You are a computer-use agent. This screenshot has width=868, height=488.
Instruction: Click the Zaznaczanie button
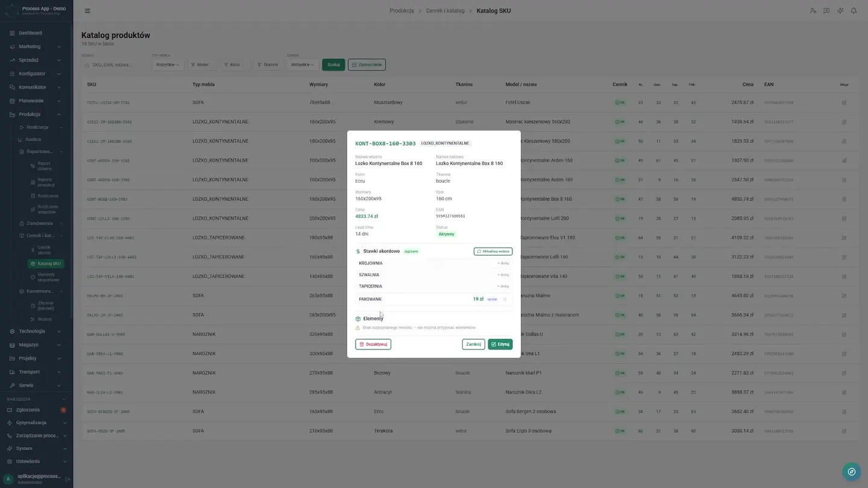point(366,64)
